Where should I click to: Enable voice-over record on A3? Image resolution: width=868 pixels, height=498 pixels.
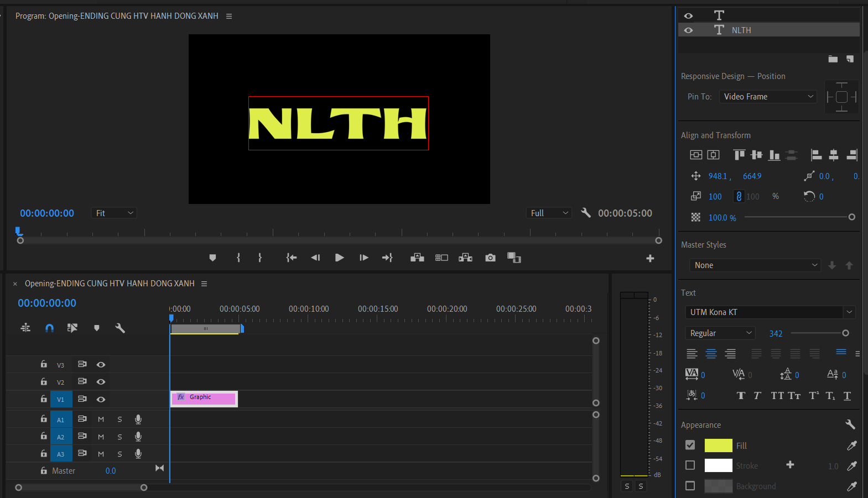pos(138,454)
